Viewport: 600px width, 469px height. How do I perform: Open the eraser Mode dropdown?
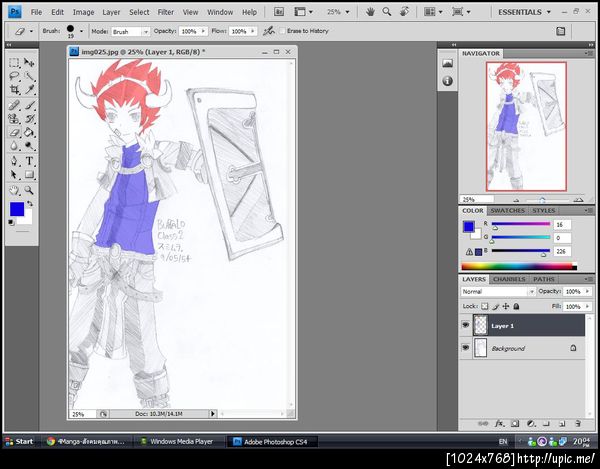129,31
